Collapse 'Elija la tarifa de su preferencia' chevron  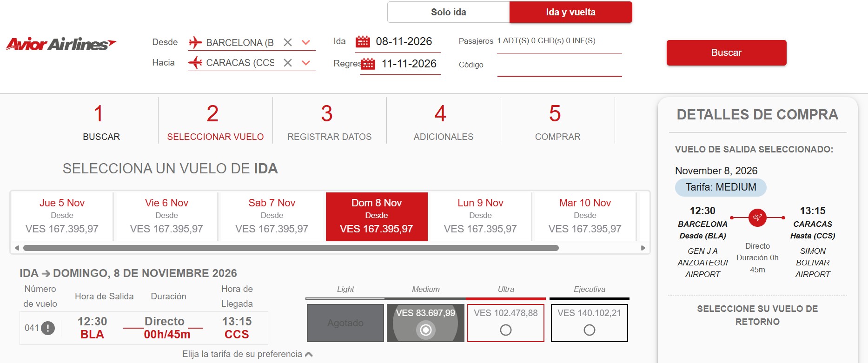309,355
